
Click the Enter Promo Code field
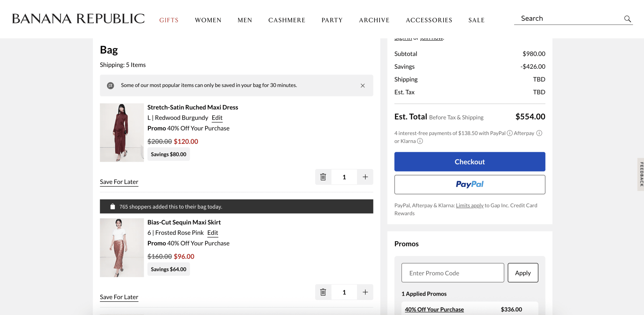click(453, 273)
